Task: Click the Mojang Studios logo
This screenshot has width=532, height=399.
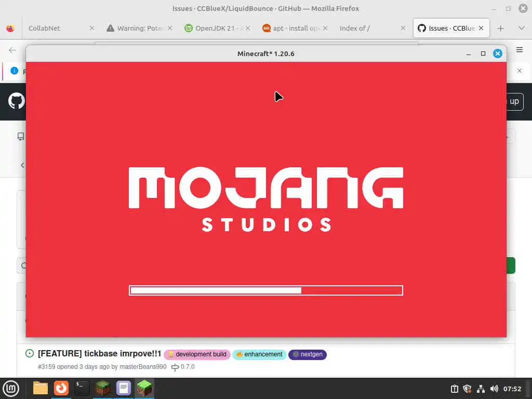Action: (x=266, y=199)
